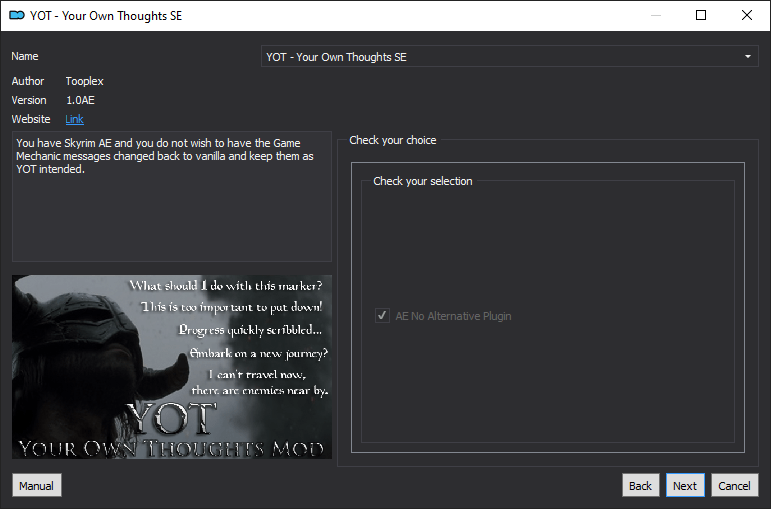Cancel the installer

734,485
